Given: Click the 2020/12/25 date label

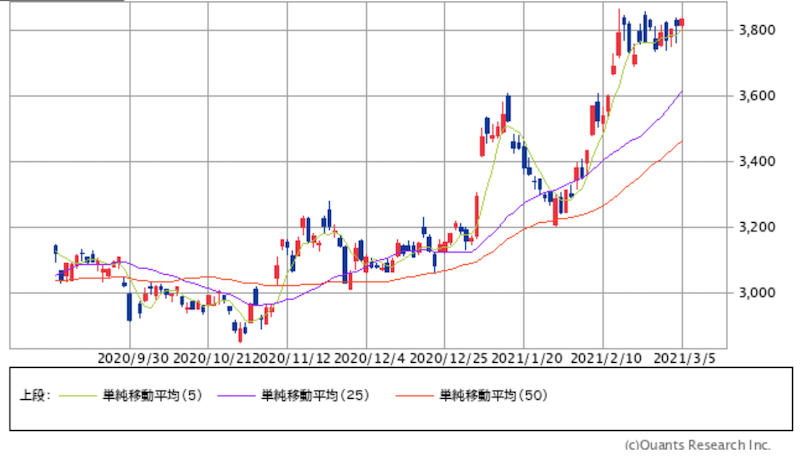Looking at the screenshot, I should coord(448,358).
